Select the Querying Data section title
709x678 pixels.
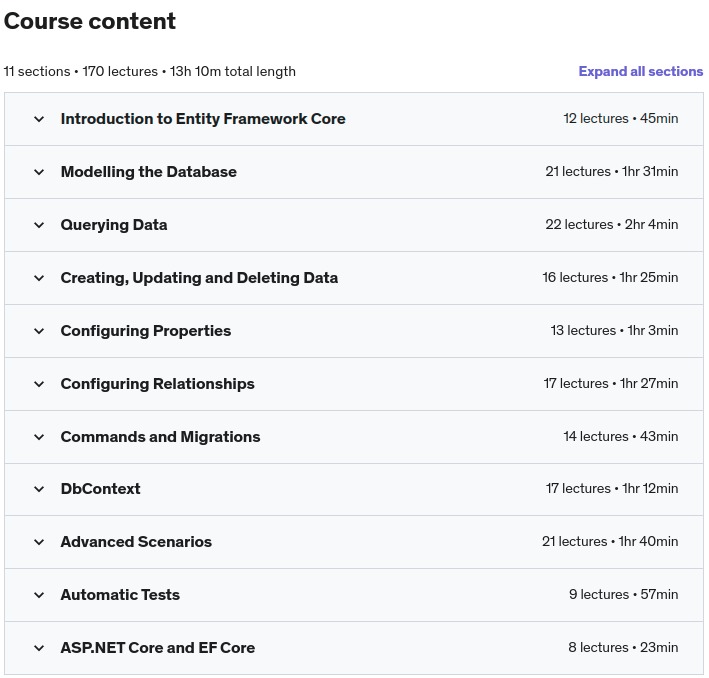(x=114, y=225)
